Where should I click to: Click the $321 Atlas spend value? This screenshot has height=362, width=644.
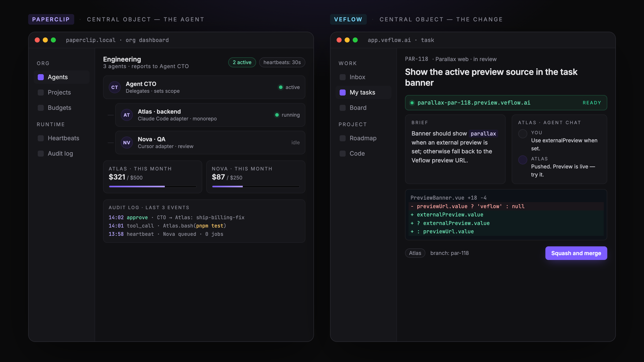117,177
